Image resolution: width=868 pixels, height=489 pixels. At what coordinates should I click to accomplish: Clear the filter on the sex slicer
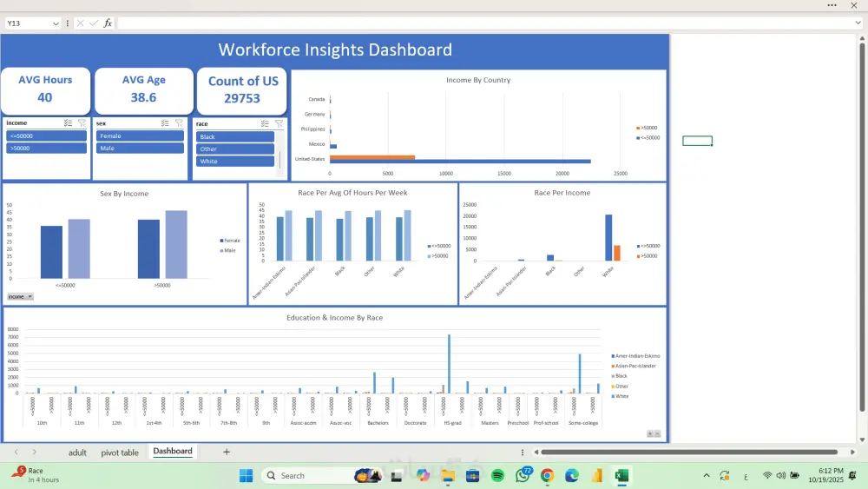179,123
